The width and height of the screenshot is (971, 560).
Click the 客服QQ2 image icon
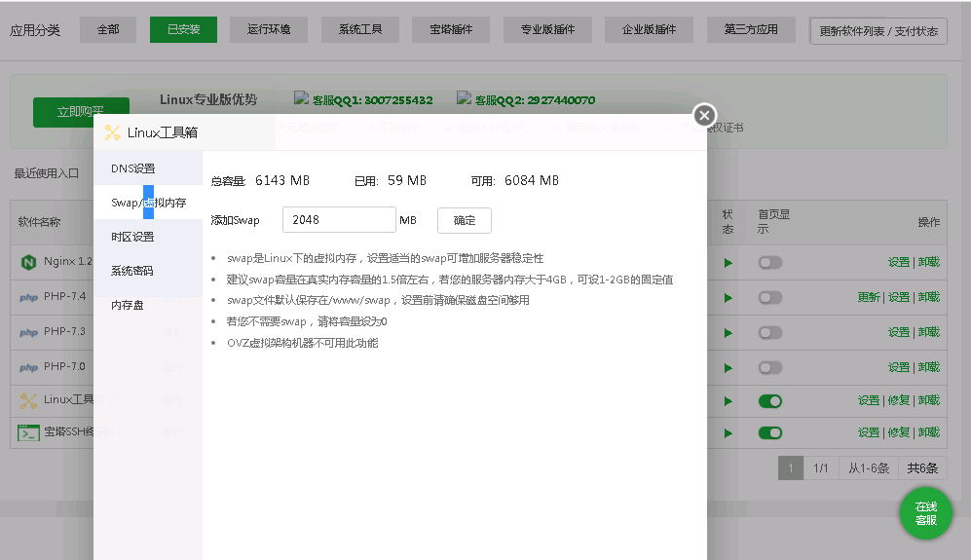(x=464, y=97)
